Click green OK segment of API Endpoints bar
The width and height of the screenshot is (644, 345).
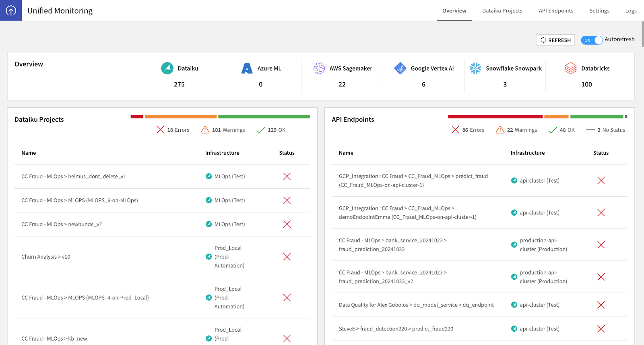click(x=597, y=116)
